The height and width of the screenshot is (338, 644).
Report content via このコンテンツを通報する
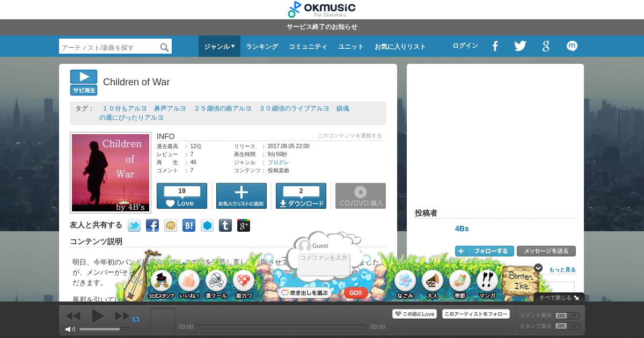(350, 136)
